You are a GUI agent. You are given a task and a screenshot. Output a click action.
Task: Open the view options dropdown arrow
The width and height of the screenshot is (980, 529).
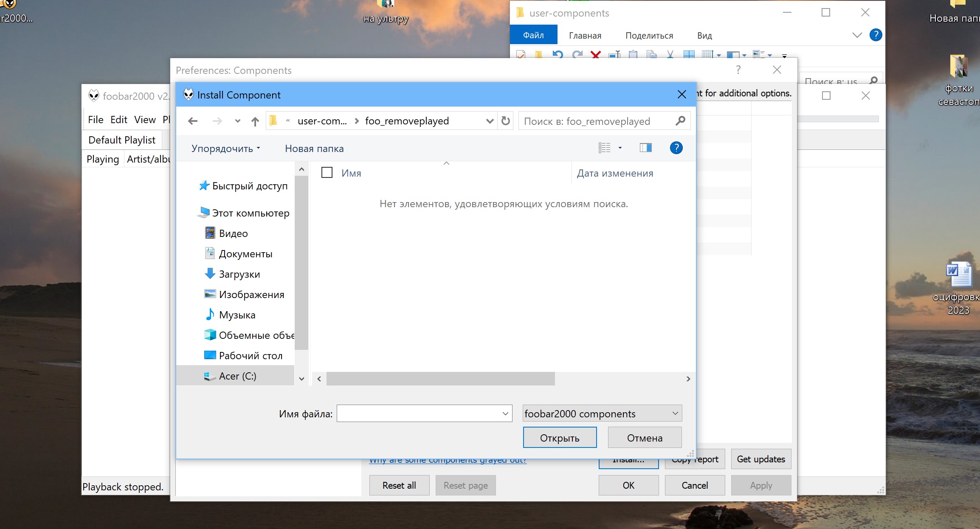tap(620, 148)
